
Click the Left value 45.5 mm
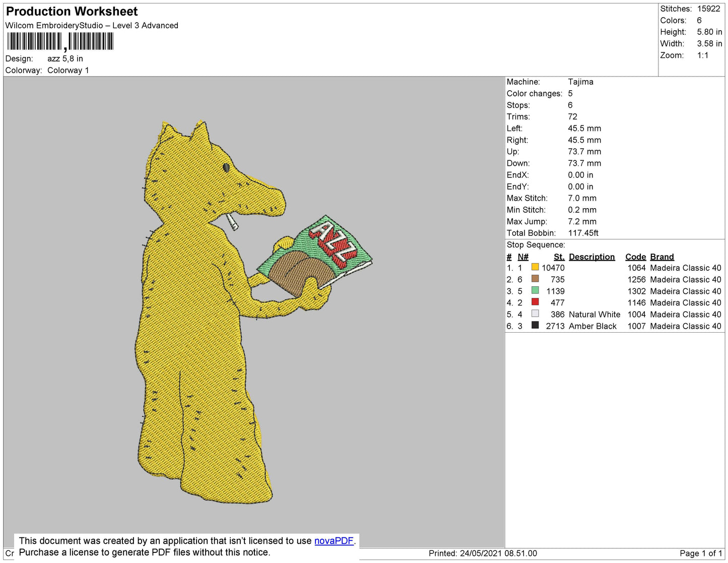584,128
